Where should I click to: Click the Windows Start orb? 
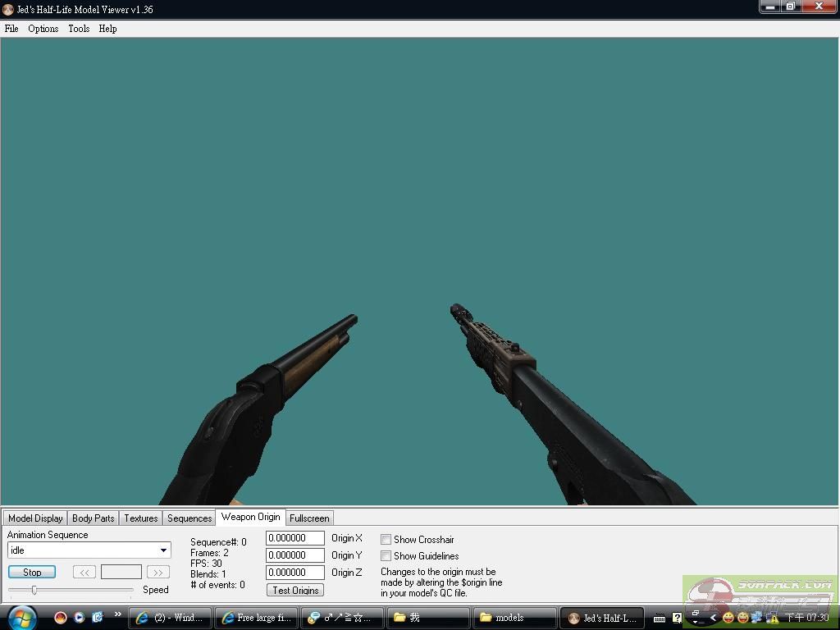pyautogui.click(x=21, y=617)
